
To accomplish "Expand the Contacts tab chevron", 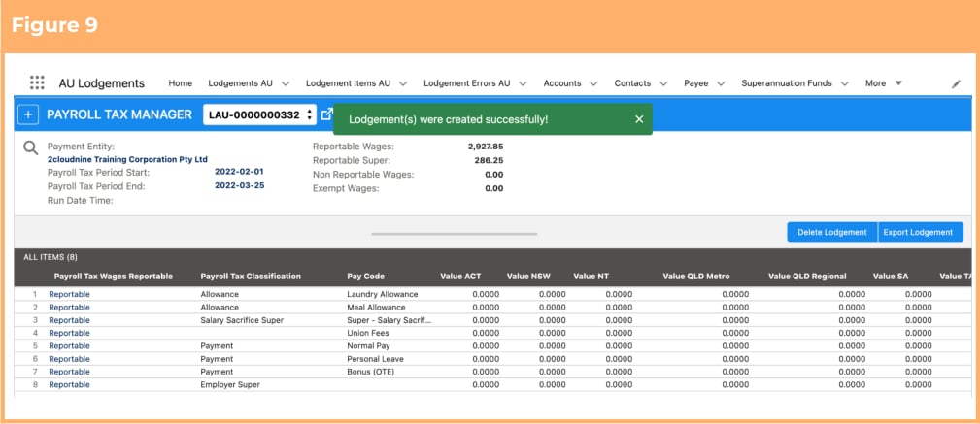I will point(663,83).
